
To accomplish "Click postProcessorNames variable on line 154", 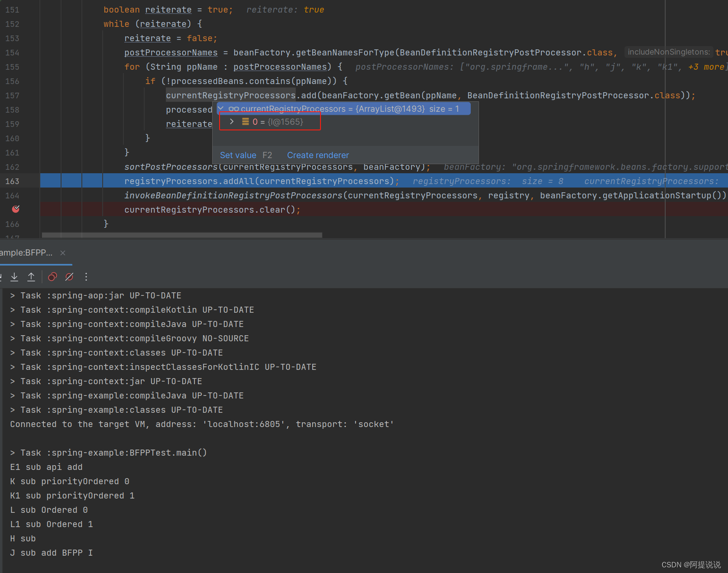I will [x=171, y=52].
